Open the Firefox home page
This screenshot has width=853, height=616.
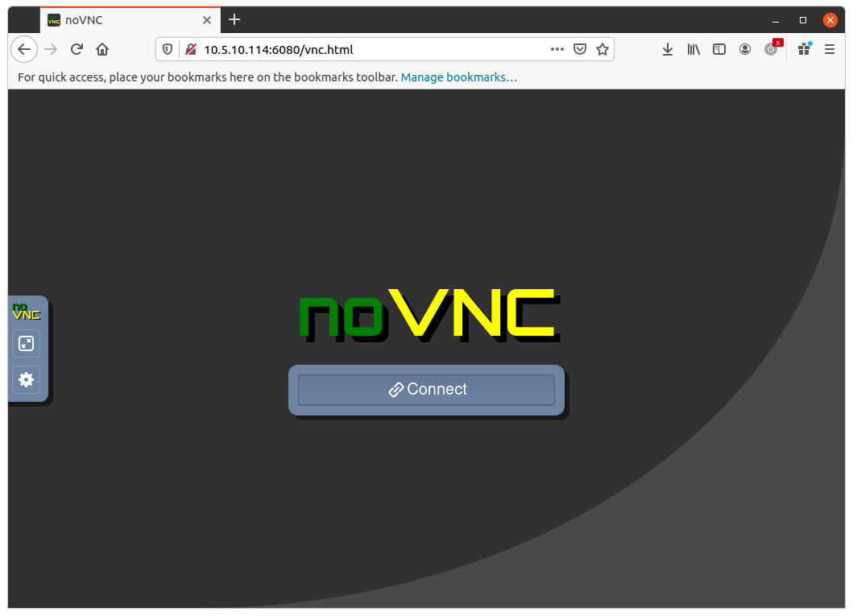pos(102,49)
